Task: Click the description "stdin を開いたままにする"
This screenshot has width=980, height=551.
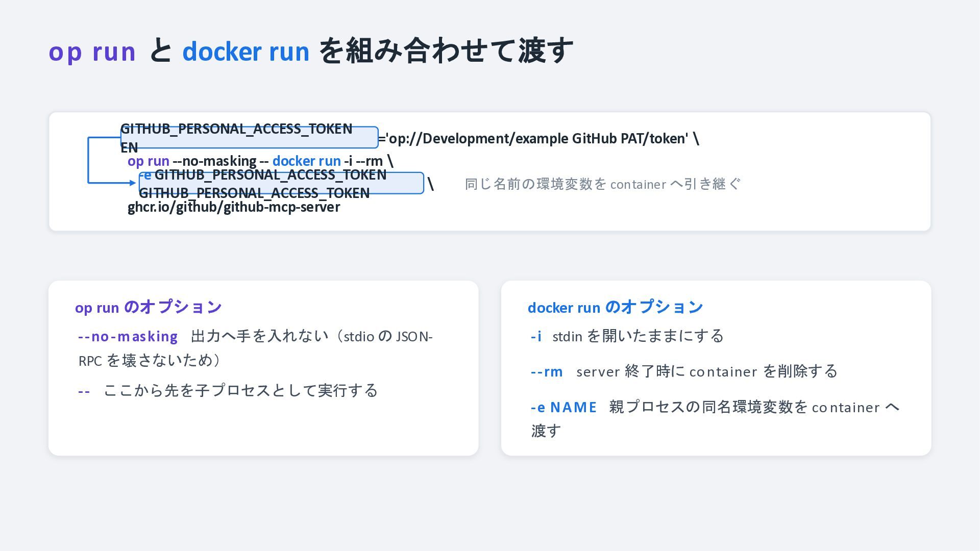Action: coord(638,336)
